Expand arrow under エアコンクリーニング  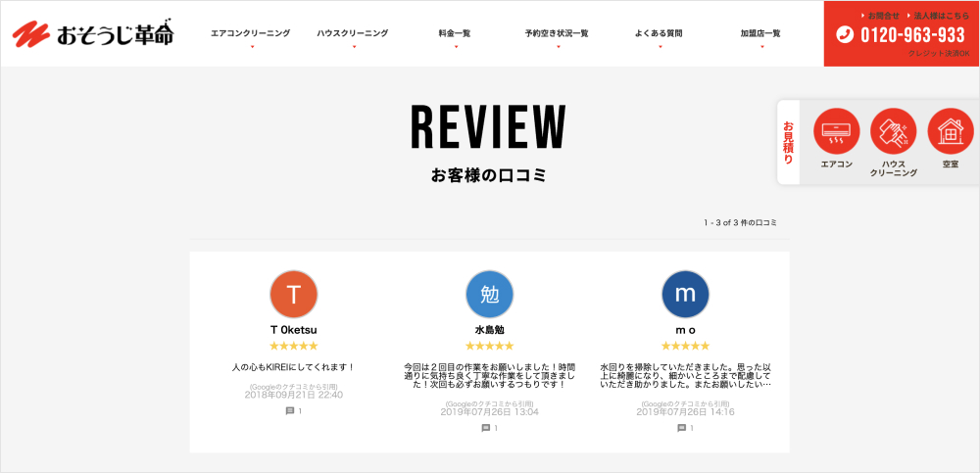(x=252, y=47)
